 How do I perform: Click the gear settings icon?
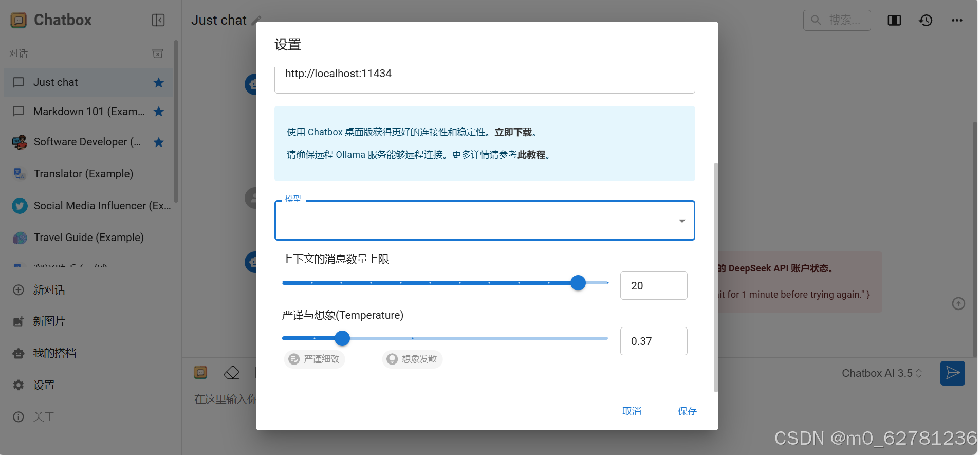tap(19, 385)
